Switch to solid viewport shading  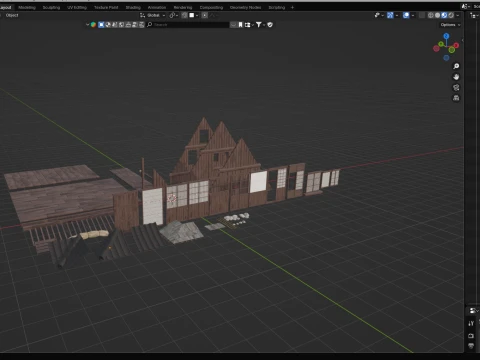click(437, 15)
